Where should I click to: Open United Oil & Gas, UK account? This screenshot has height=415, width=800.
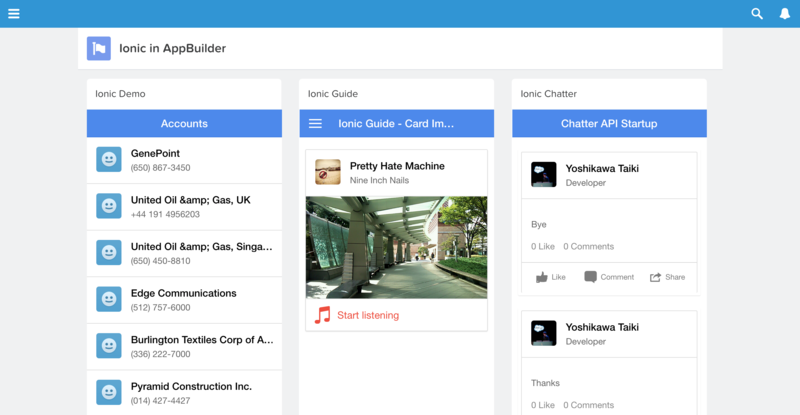tap(184, 207)
